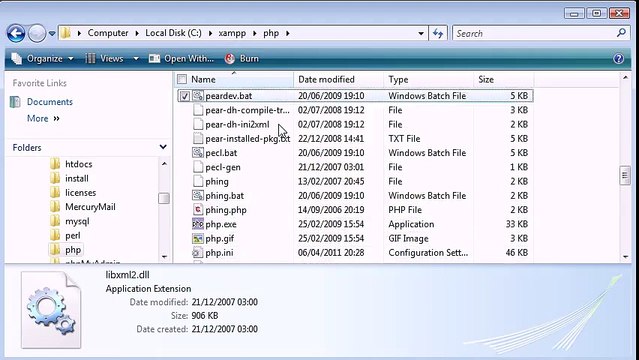Select the mysql folder in tree
Viewport: 639px width, 360px height.
click(77, 221)
